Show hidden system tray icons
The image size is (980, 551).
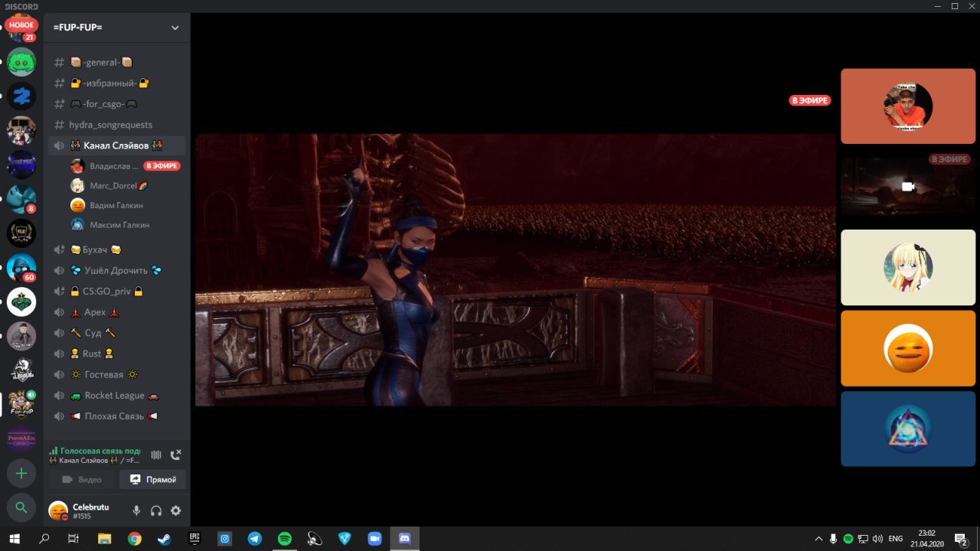pos(818,539)
